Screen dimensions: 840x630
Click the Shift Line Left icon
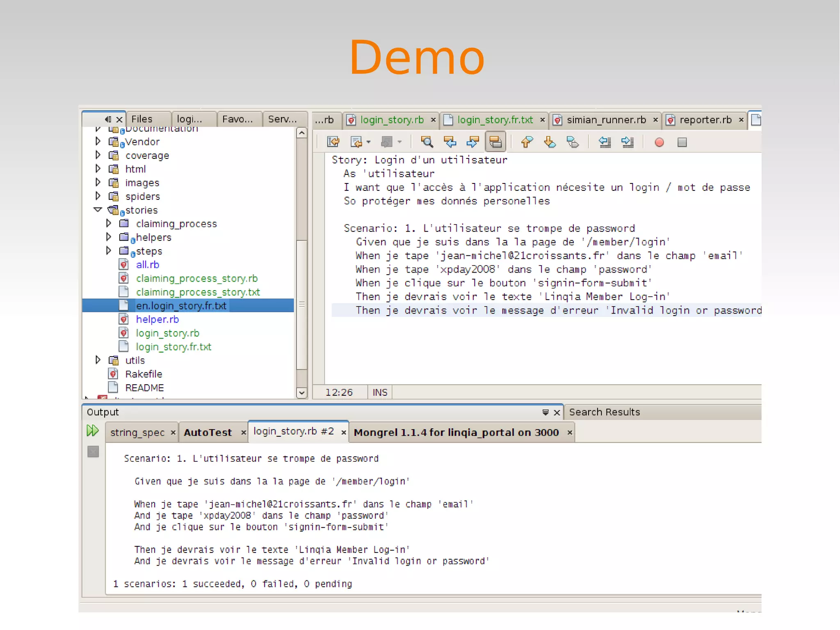point(605,142)
